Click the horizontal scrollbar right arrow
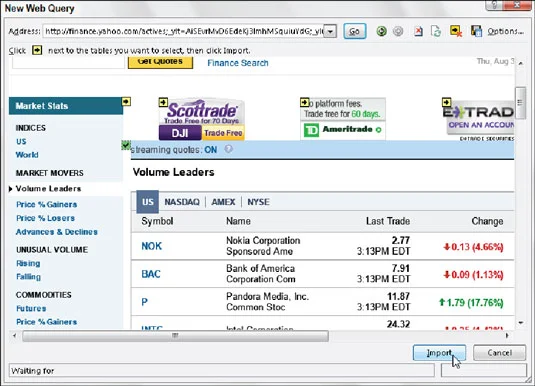The image size is (535, 386). (x=507, y=336)
